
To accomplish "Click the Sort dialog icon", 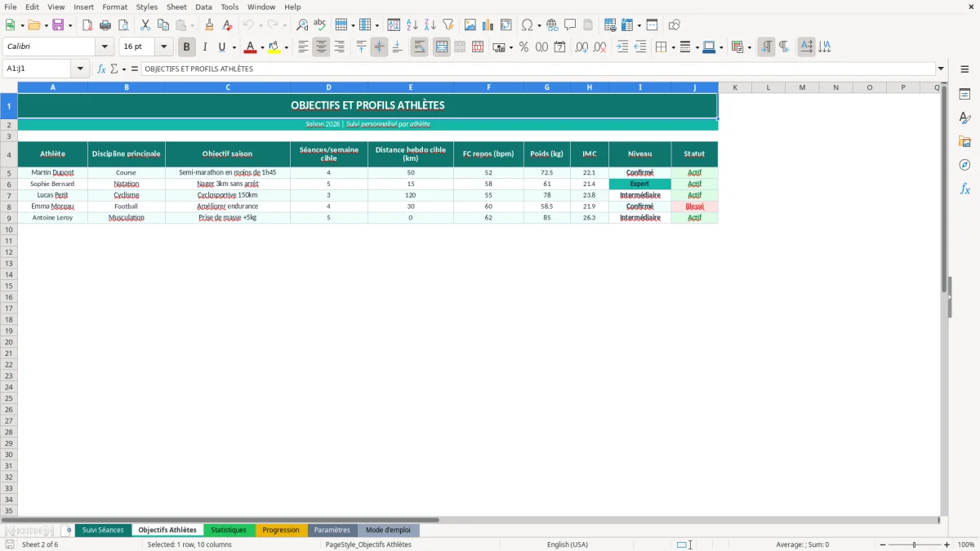I will pos(394,25).
